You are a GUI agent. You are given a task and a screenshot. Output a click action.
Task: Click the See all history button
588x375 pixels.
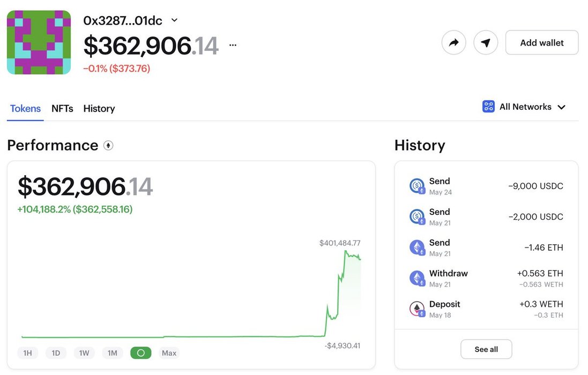click(x=486, y=349)
